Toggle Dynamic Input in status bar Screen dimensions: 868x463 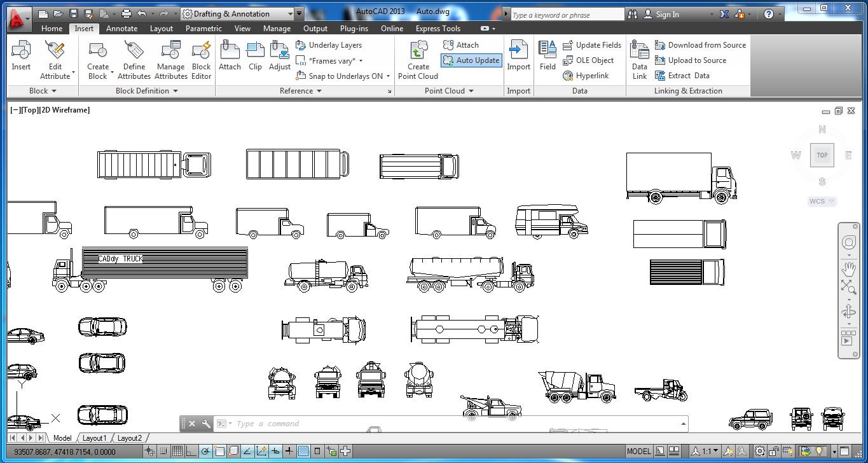(275, 452)
